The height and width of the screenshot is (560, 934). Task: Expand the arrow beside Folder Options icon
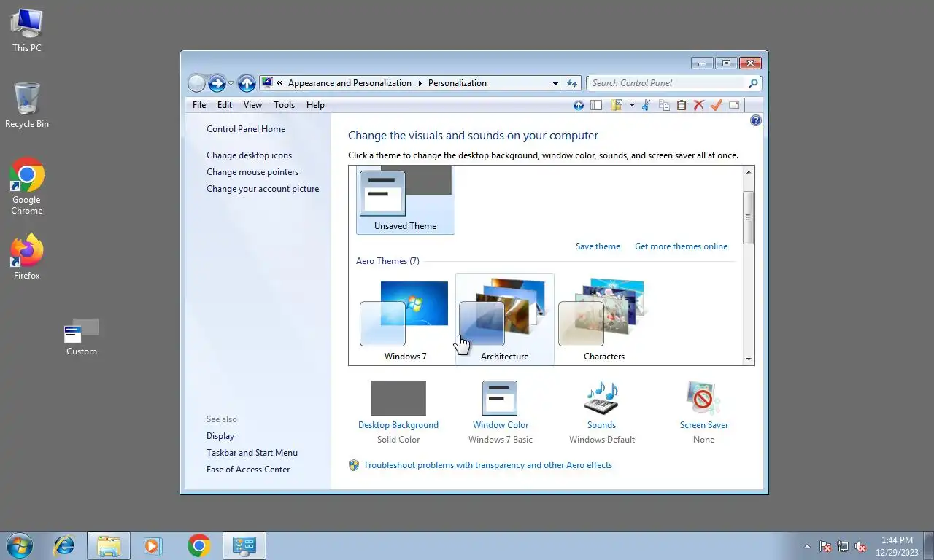coord(632,105)
